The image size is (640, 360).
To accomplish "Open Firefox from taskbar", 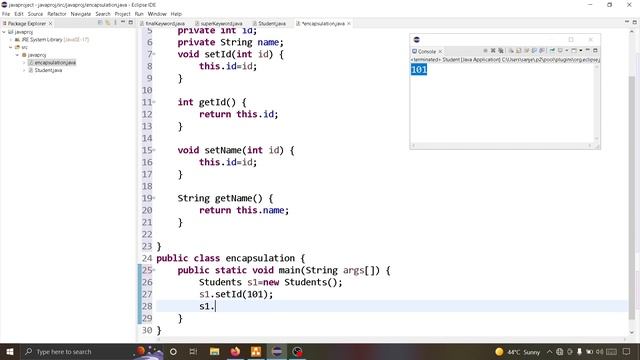I will click(x=235, y=351).
